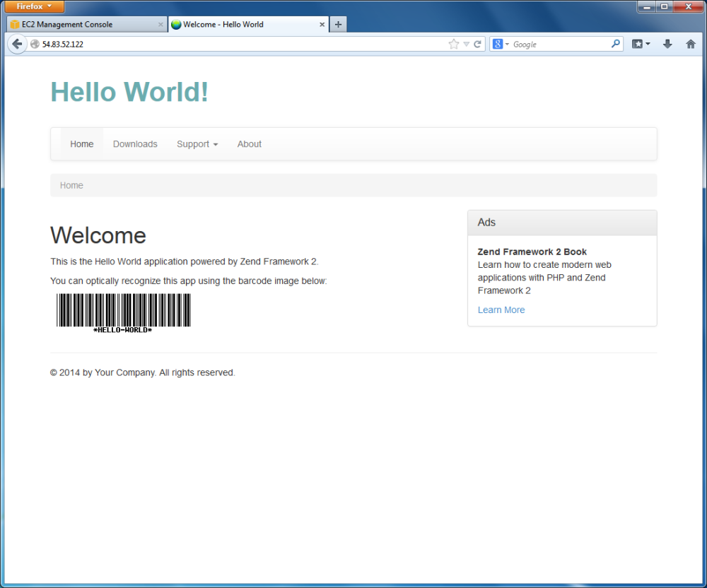This screenshot has height=588, width=707.
Task: Reload the page with the refresh icon
Action: point(477,44)
